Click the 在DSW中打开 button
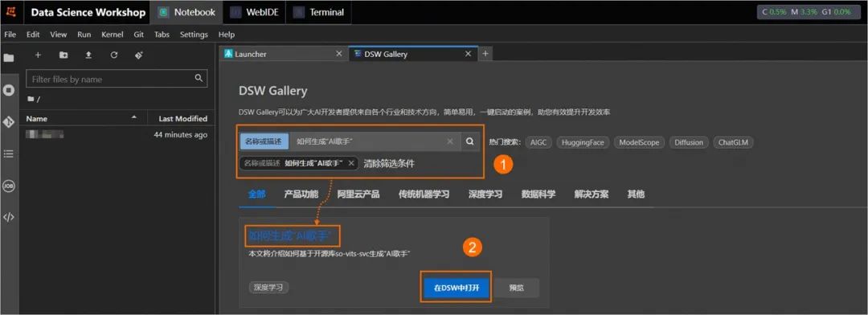Image resolution: width=868 pixels, height=315 pixels. (x=456, y=288)
